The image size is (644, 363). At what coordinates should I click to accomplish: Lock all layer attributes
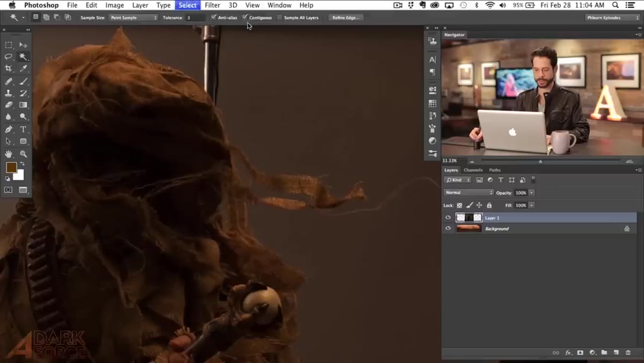tap(489, 205)
